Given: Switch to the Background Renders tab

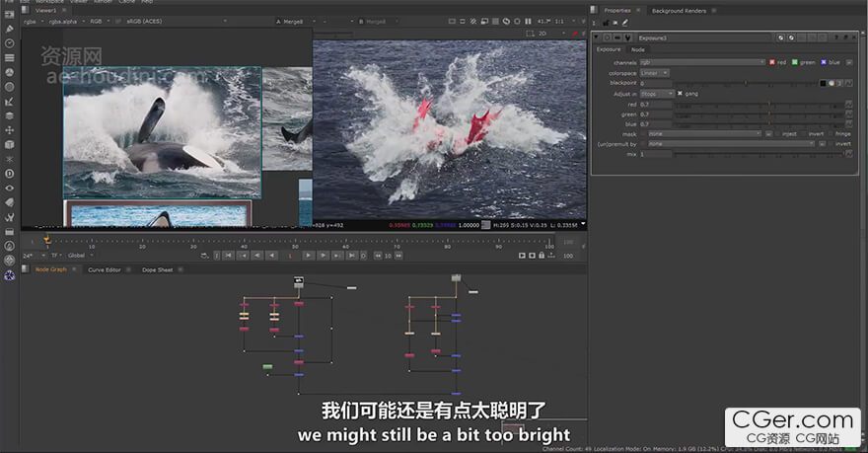Looking at the screenshot, I should point(679,10).
